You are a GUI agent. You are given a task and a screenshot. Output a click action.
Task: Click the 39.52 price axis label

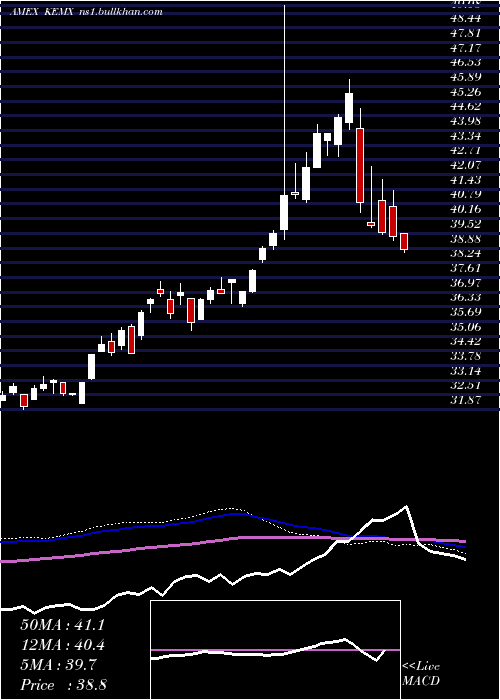466,224
